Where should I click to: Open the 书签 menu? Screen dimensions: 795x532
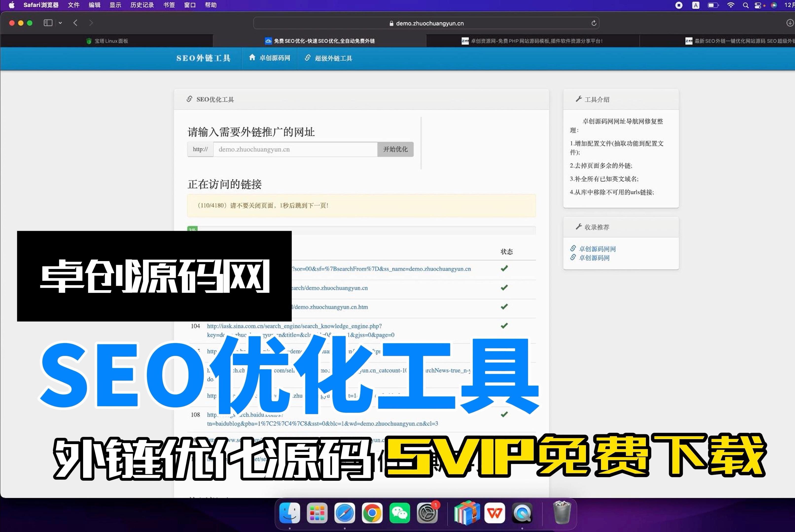point(169,5)
